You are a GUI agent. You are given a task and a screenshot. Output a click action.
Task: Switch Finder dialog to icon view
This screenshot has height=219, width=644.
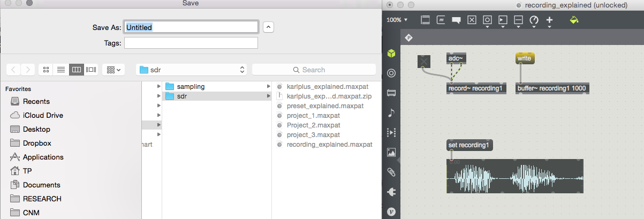[47, 70]
